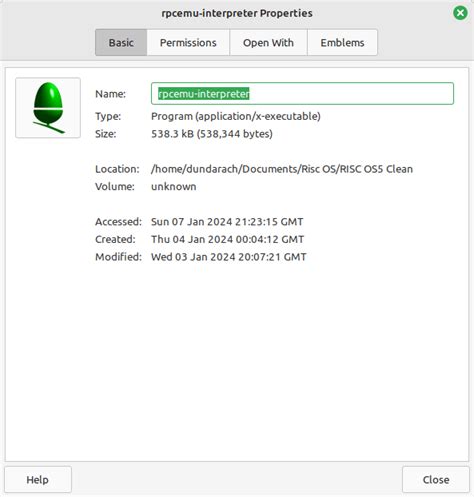Click the Size: label

tap(106, 134)
